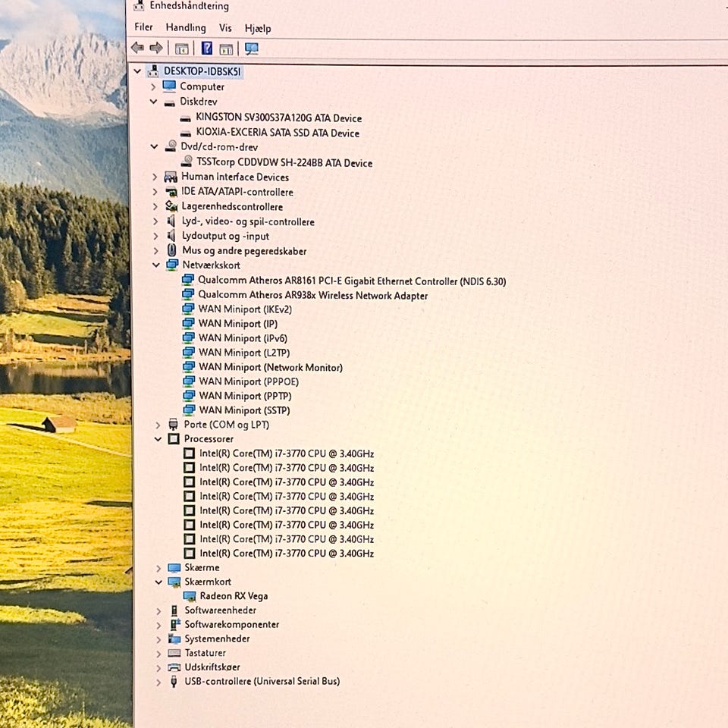Click the Mus og andre pegeredskaber icon

172,250
